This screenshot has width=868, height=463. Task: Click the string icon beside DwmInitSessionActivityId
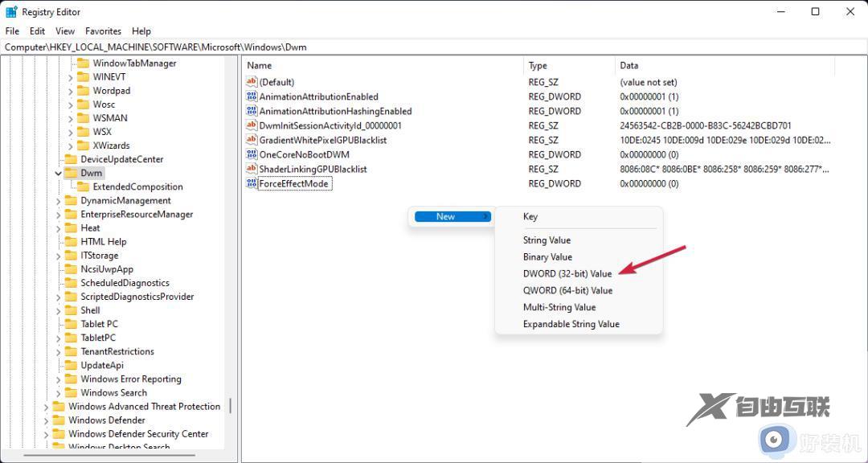[252, 125]
